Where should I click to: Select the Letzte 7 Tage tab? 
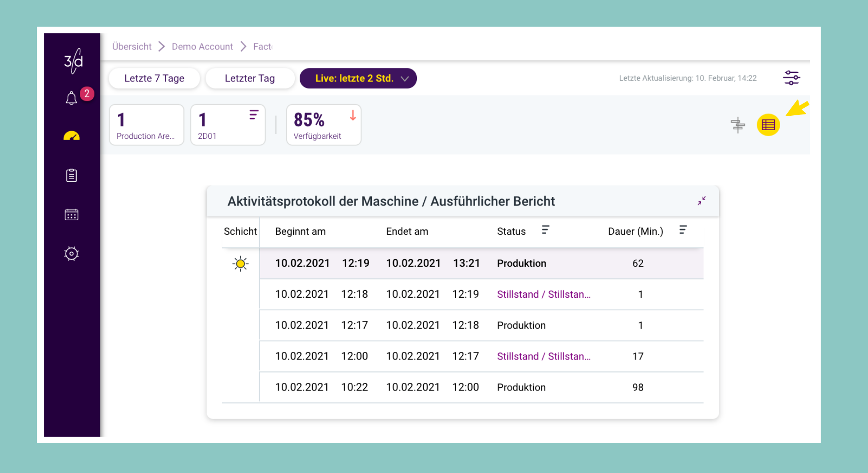point(154,78)
